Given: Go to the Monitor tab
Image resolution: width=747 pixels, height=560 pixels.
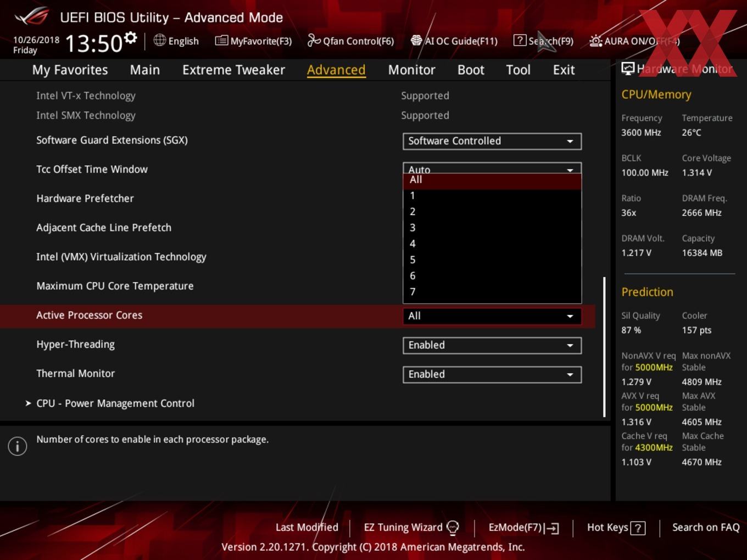Looking at the screenshot, I should (411, 70).
